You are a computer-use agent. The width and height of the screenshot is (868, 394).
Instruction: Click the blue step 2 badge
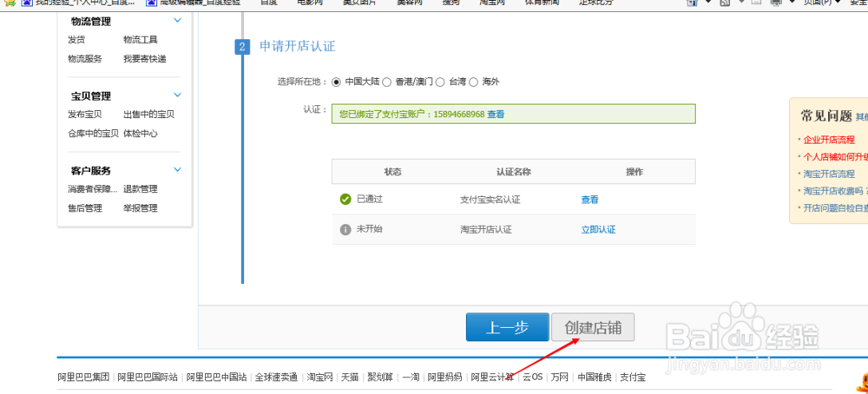coord(242,47)
